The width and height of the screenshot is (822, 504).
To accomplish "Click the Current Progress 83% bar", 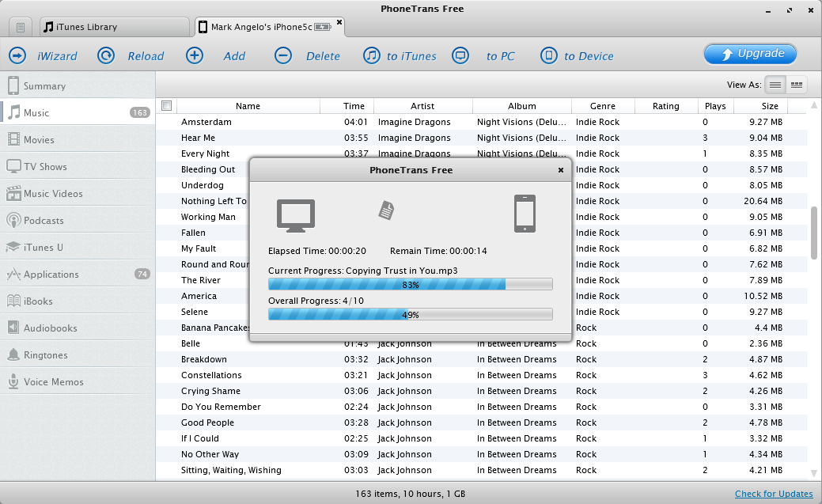I will tap(411, 284).
